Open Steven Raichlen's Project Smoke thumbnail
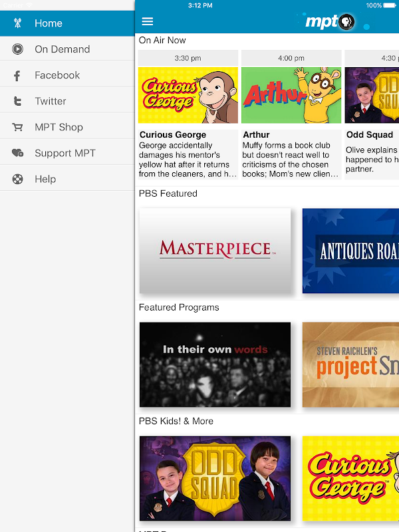Viewport: 399px width, 532px height. pyautogui.click(x=350, y=364)
